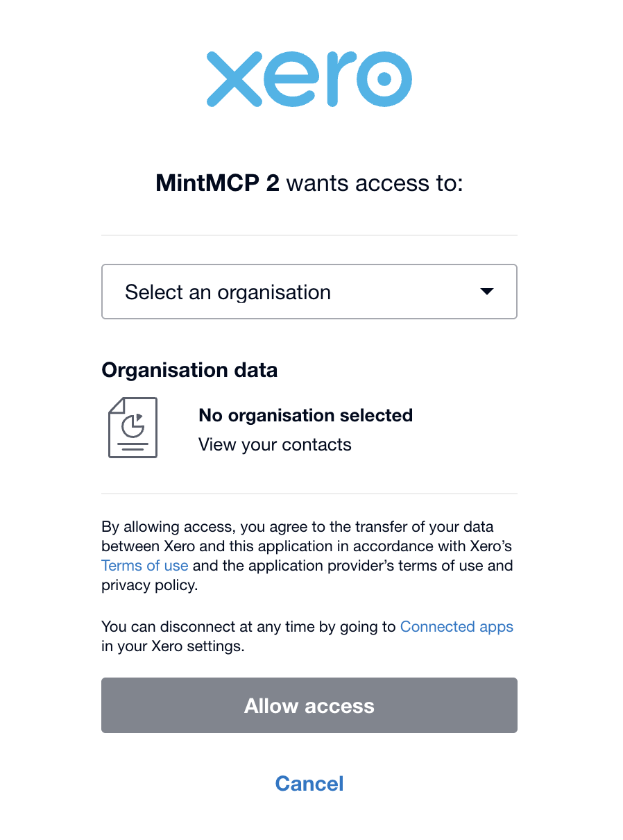Click the 'Select an organisation' placeholder text
623x840 pixels.
click(x=228, y=292)
